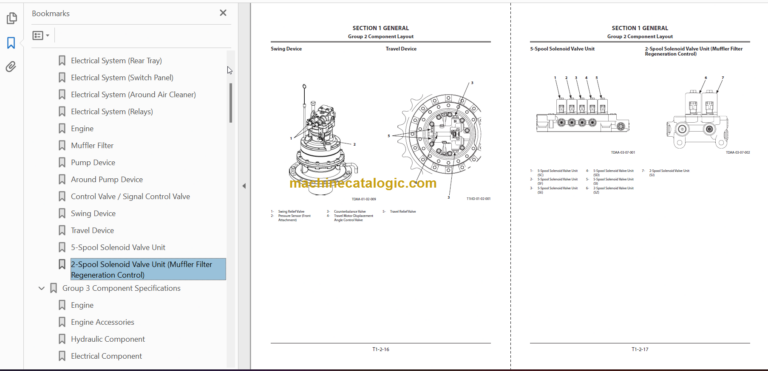Click the Bookmarks panel icon in sidebar
The image size is (768, 371).
[x=11, y=43]
